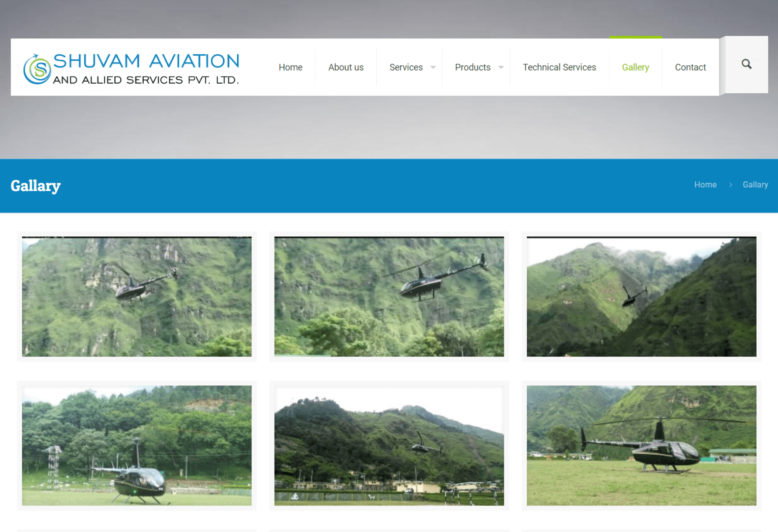This screenshot has height=532, width=778.
Task: Expand the Services dropdown arrow
Action: 433,67
